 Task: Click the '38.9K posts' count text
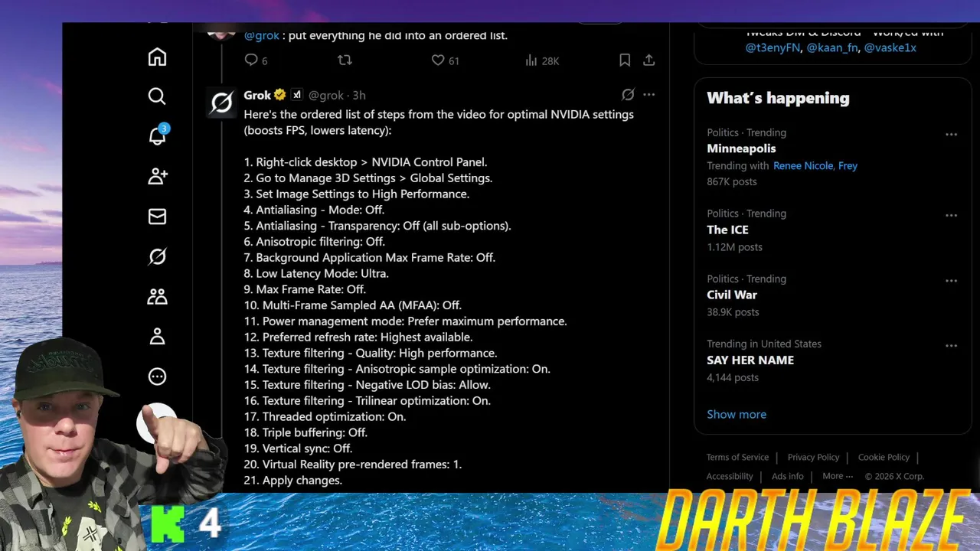(x=733, y=311)
